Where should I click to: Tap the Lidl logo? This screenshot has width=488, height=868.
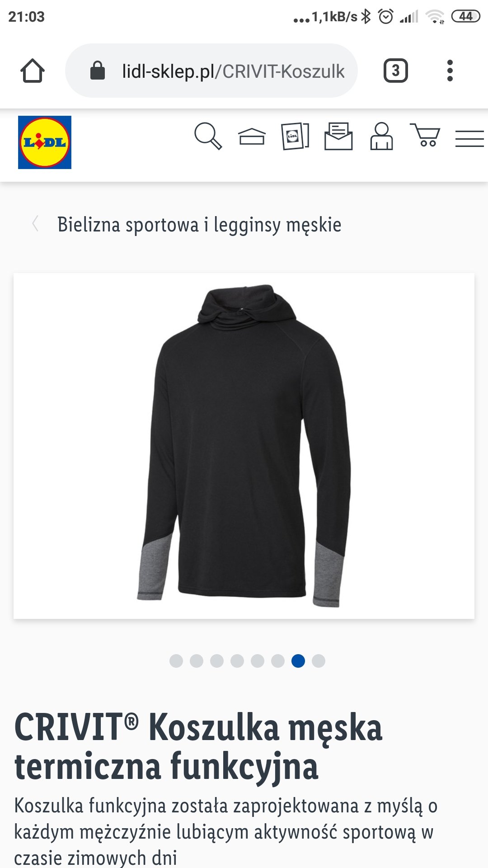(45, 142)
